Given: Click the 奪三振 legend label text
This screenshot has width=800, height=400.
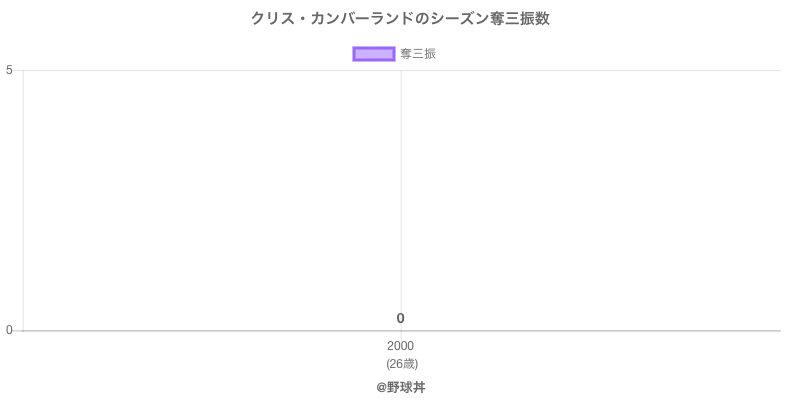Looking at the screenshot, I should 418,54.
